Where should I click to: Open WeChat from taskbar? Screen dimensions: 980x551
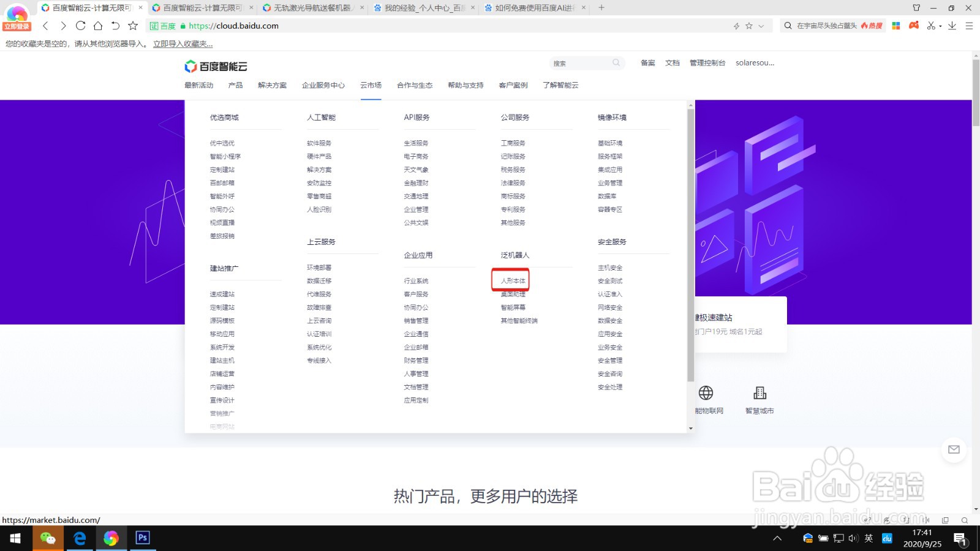pos(48,538)
